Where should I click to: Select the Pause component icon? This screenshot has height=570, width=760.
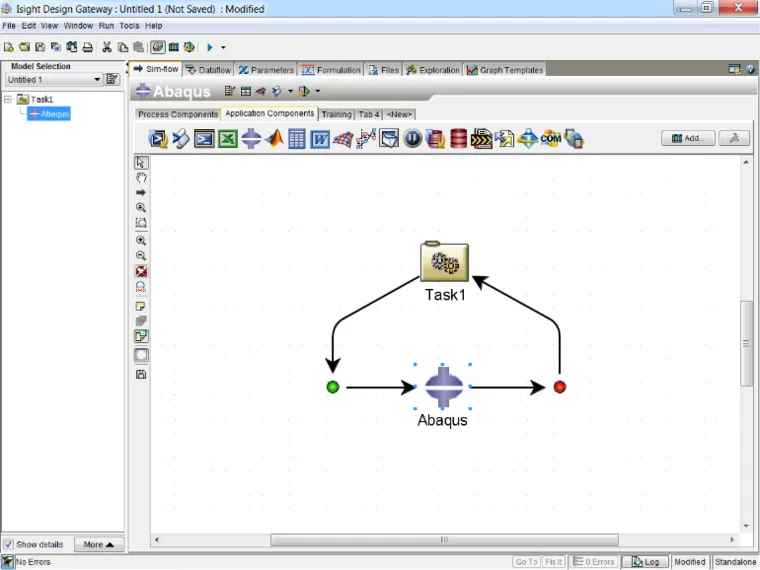tap(412, 139)
